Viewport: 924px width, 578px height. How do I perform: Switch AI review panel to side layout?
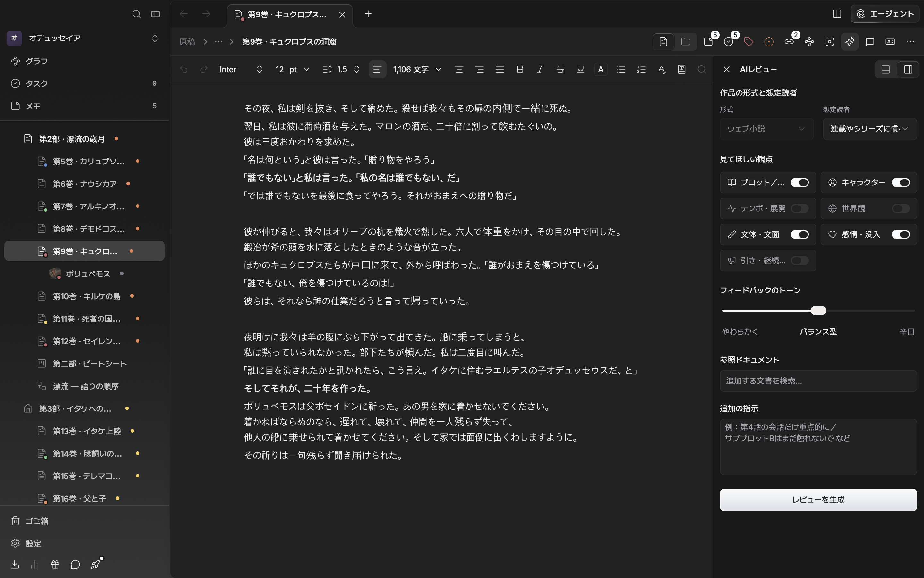[908, 69]
